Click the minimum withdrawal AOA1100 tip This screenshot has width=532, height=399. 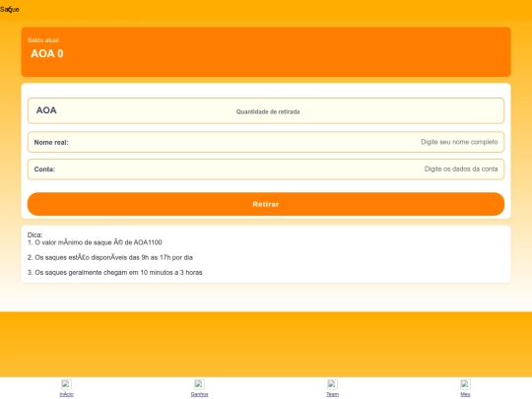95,242
